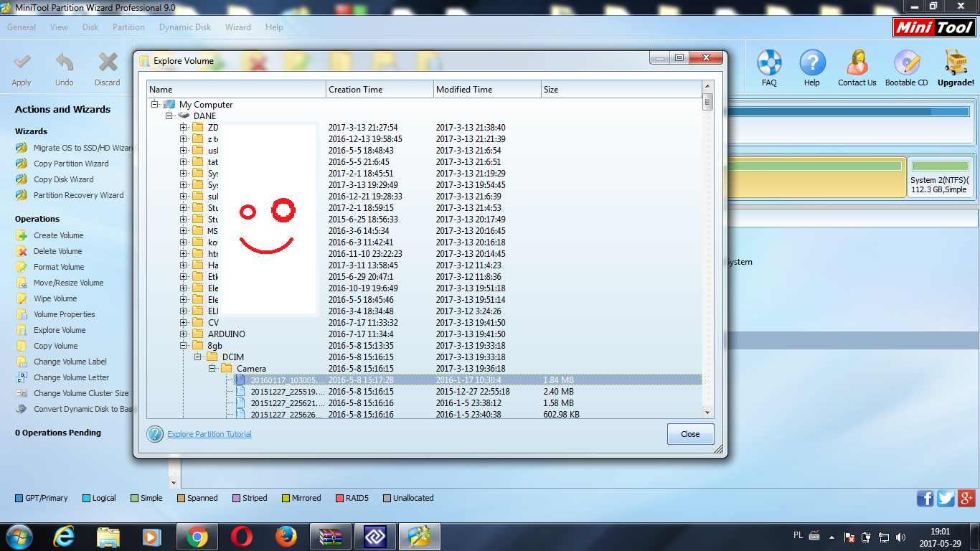980x551 pixels.
Task: Open the Explore Partition Tutorial link
Action: (x=209, y=434)
